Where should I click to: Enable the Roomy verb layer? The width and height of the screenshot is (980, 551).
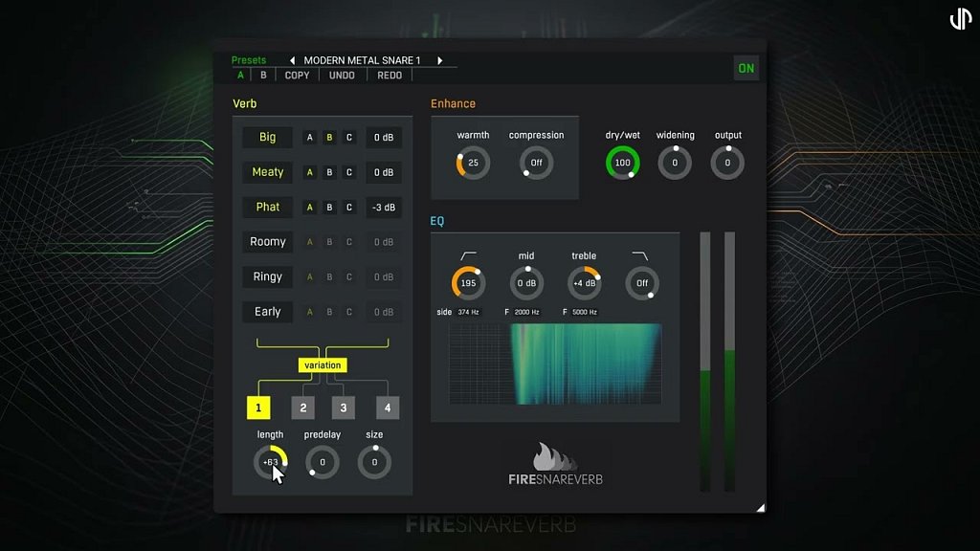[268, 242]
